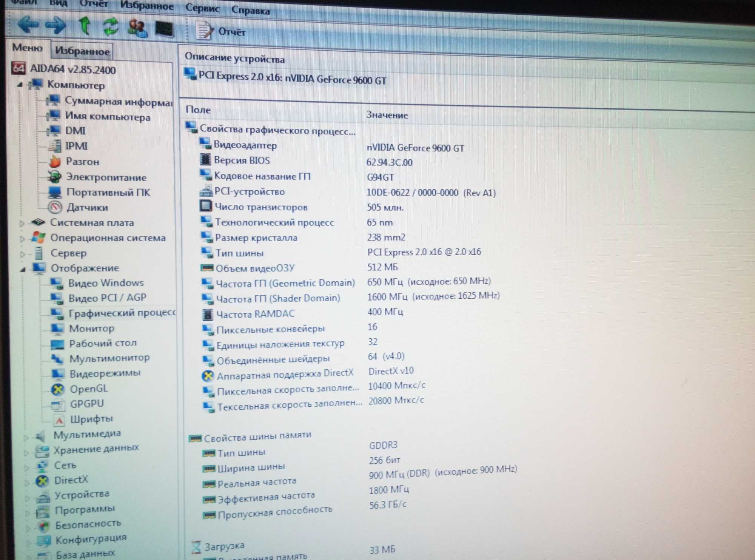Click the Число транзисторов row icon

point(206,206)
